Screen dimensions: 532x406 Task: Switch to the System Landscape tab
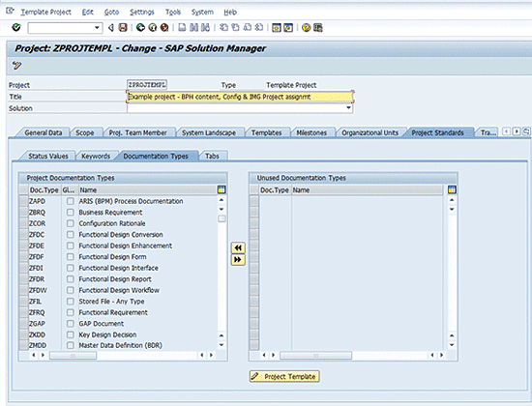tap(209, 132)
